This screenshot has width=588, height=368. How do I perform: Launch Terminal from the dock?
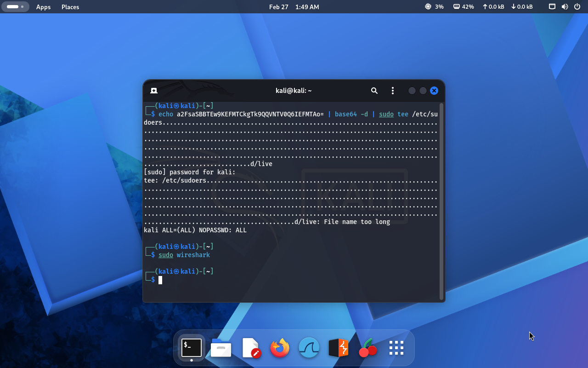pos(192,348)
